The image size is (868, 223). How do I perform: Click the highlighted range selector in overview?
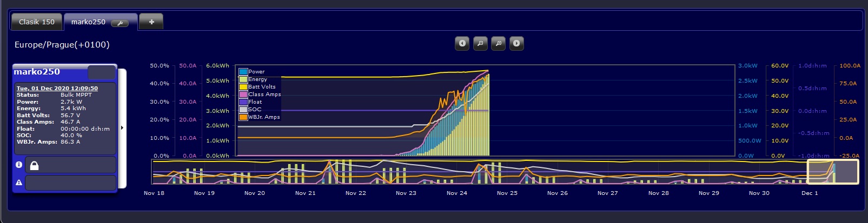832,172
